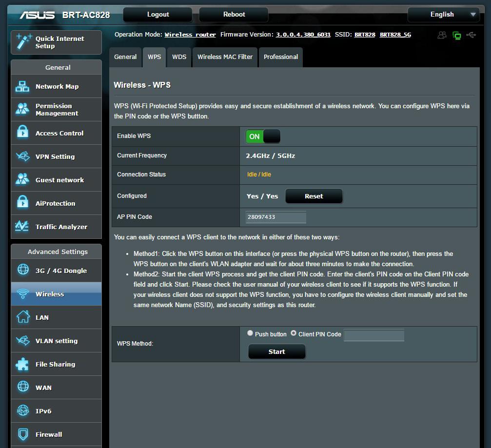491x448 pixels.
Task: Click the Logout button
Action: click(158, 15)
